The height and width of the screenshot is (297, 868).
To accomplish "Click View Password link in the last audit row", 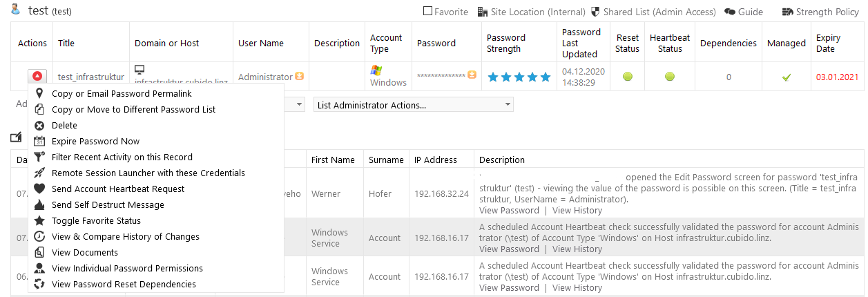I will [509, 287].
